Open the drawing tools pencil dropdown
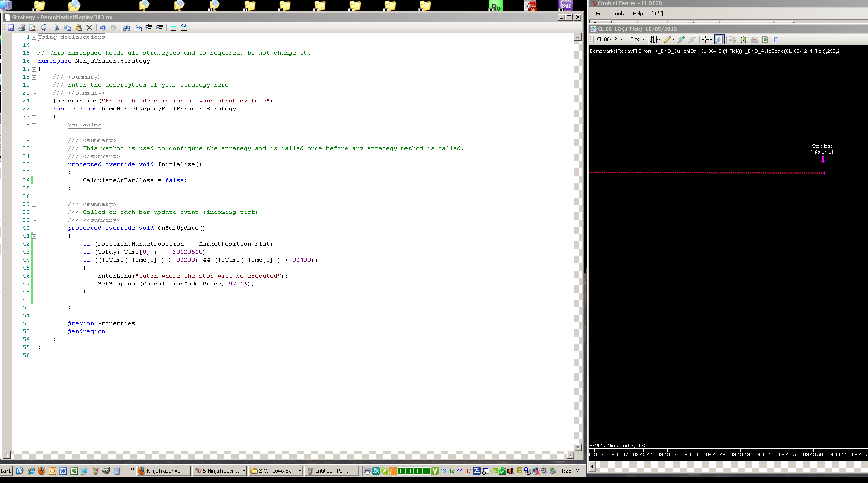The image size is (868, 483). point(669,39)
